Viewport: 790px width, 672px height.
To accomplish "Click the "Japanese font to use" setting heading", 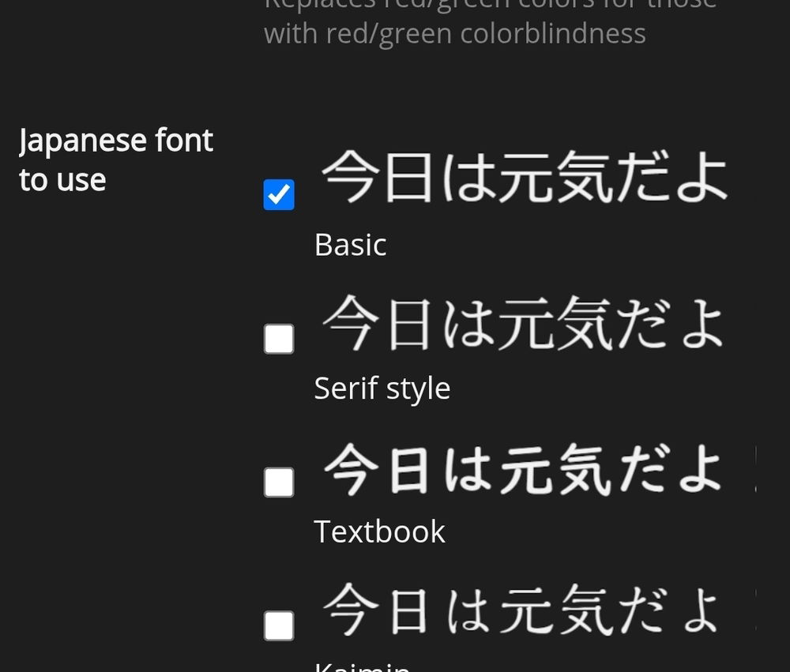I will 116,160.
